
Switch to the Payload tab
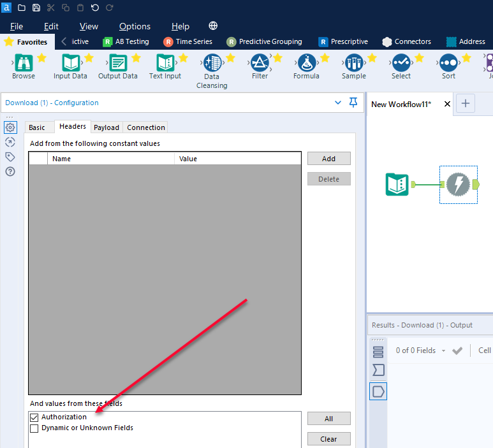107,127
